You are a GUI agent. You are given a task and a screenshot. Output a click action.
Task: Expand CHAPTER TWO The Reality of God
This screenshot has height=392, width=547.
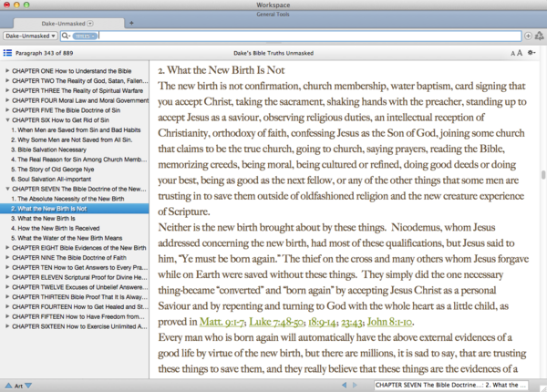coord(7,80)
